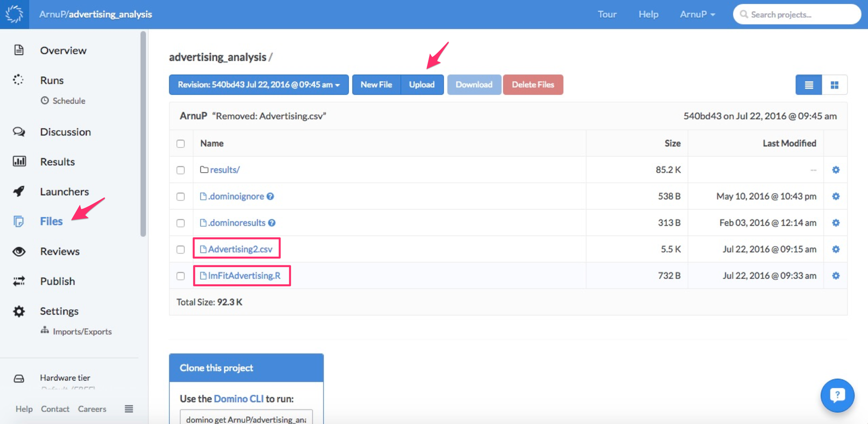Check the .dominoignore row checkbox
This screenshot has width=868, height=424.
pyautogui.click(x=181, y=197)
